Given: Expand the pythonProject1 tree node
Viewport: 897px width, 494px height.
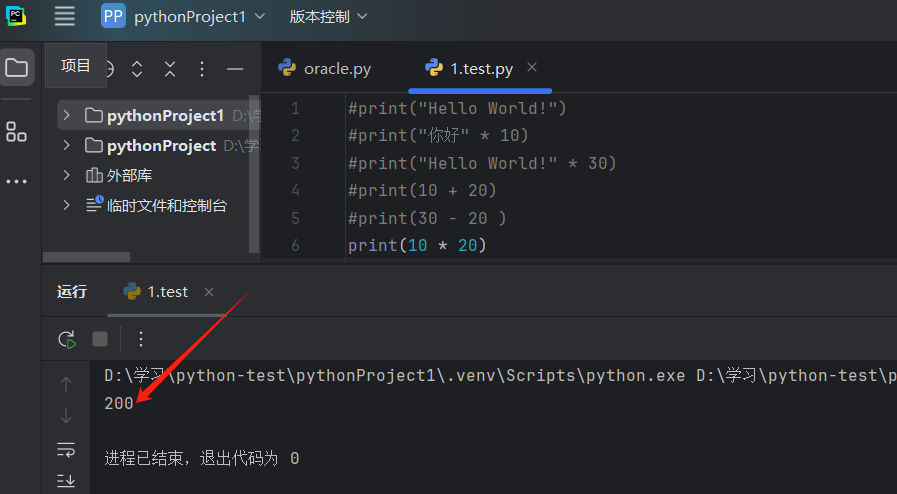Looking at the screenshot, I should tap(66, 116).
